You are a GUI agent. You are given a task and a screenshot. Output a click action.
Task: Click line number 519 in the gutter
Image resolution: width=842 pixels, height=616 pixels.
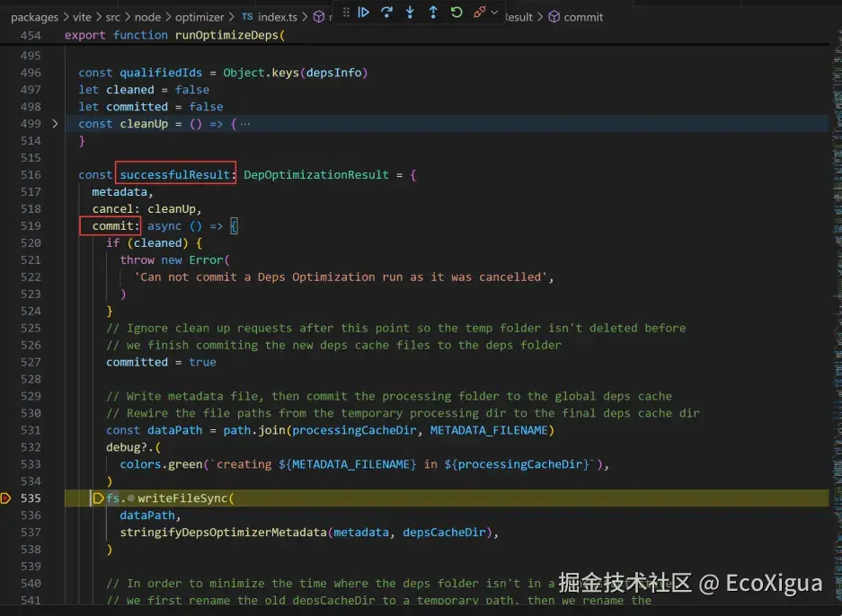[x=31, y=226]
